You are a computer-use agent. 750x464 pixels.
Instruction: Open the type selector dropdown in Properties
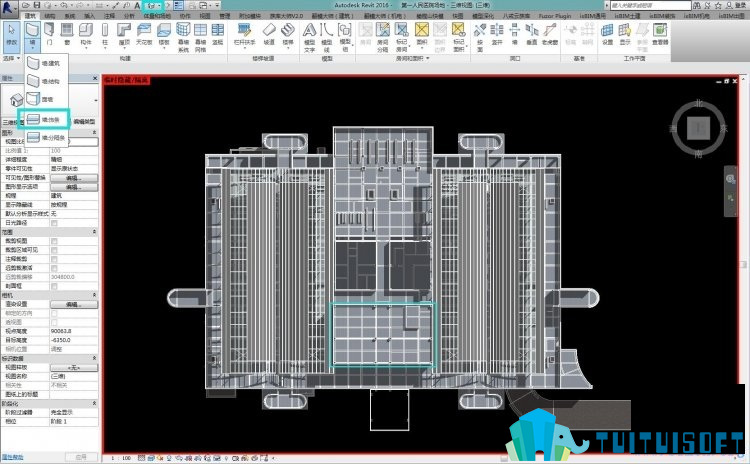click(x=96, y=100)
